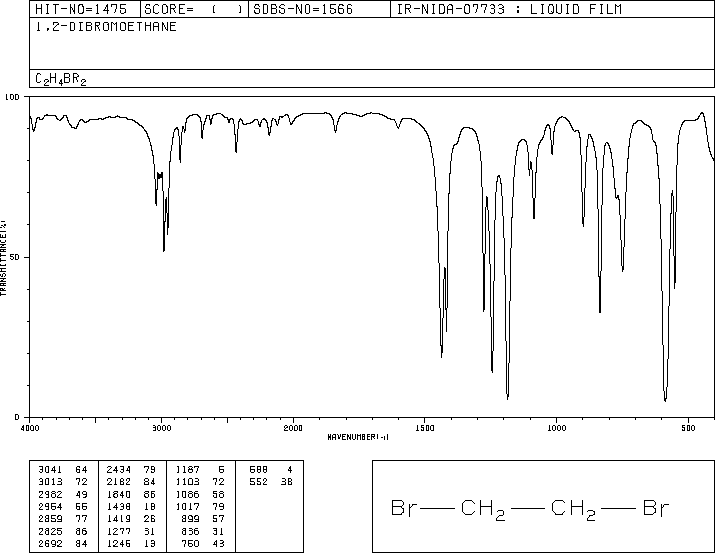Select the second CH2 group in structure
715x553 pixels.
pos(574,510)
